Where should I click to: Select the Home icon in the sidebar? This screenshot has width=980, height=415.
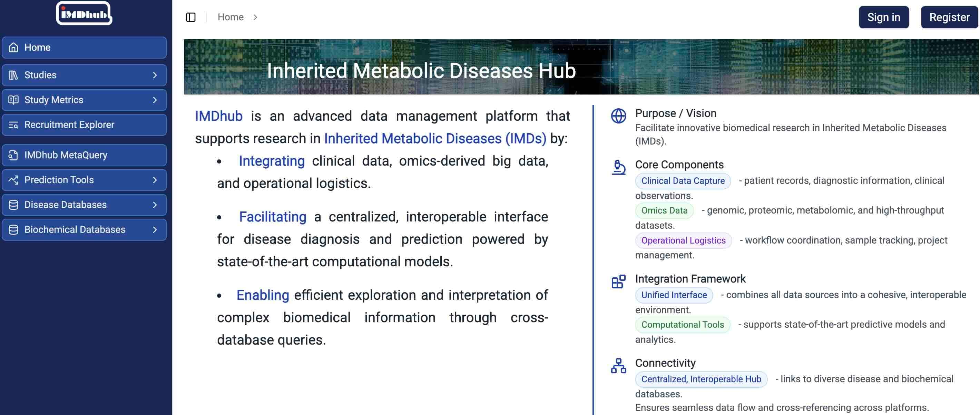pos(14,48)
